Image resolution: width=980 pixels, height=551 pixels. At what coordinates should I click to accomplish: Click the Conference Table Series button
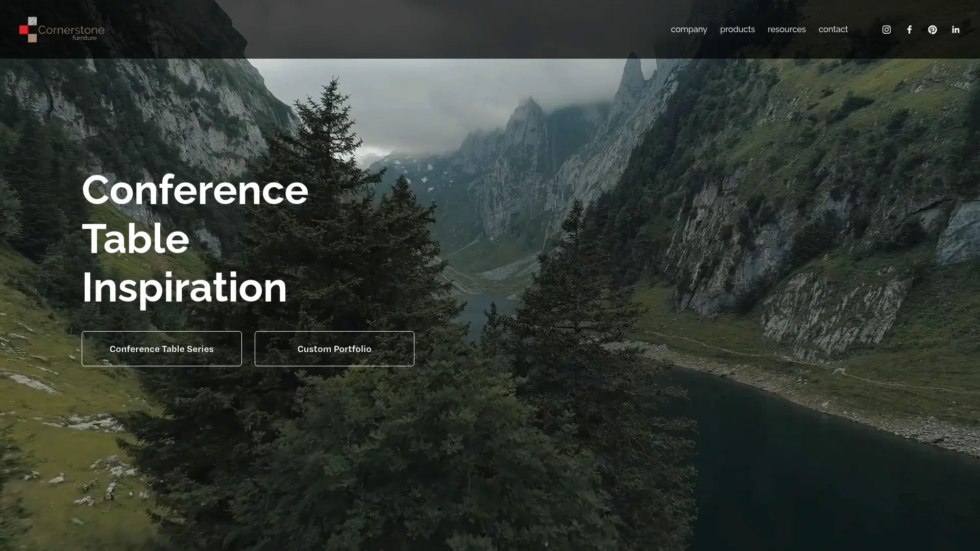162,349
